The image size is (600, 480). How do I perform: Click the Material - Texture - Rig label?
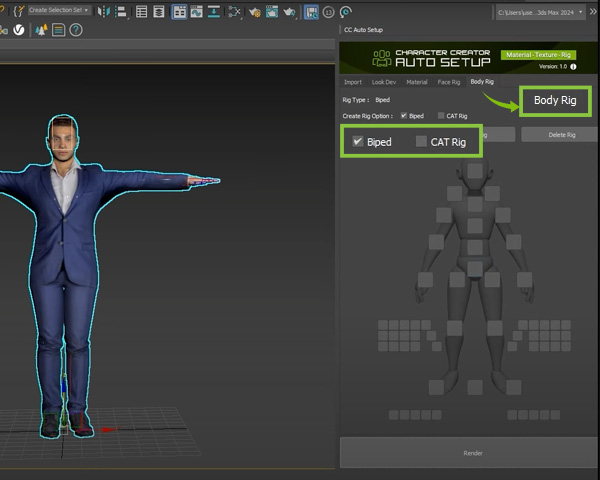click(538, 55)
